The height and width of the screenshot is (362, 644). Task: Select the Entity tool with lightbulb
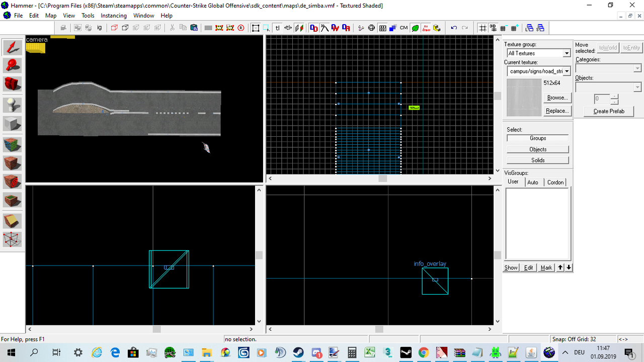[12, 105]
